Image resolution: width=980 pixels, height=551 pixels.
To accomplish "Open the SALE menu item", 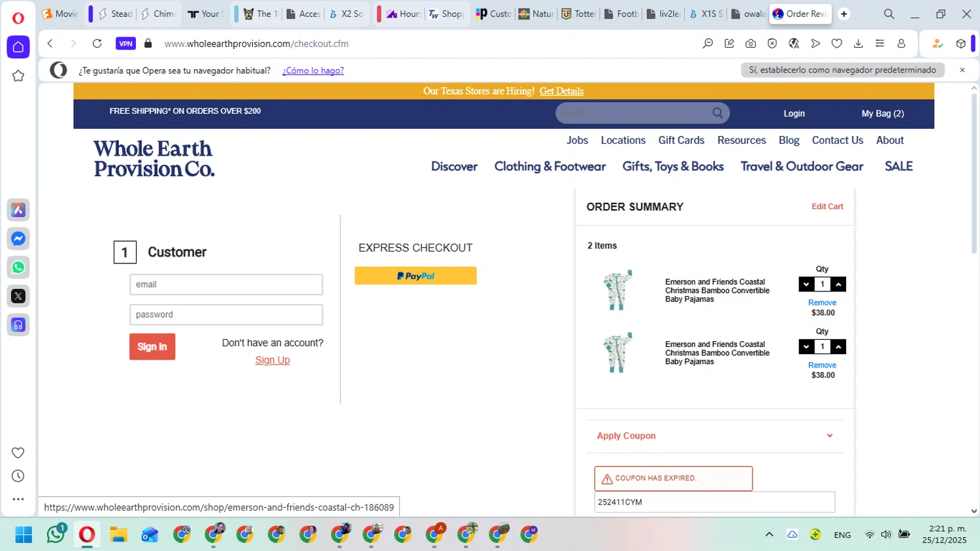I will pyautogui.click(x=898, y=167).
